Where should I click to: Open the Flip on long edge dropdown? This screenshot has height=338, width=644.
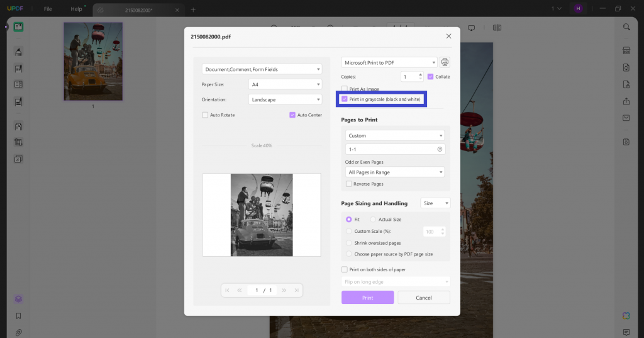396,282
